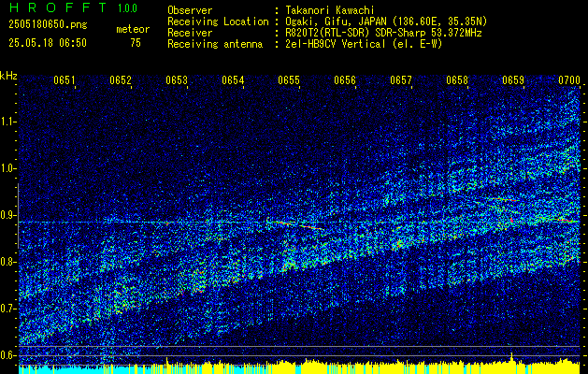The width and height of the screenshot is (588, 374).
Task: Click frequency axis label 0.9
Action: (7, 215)
